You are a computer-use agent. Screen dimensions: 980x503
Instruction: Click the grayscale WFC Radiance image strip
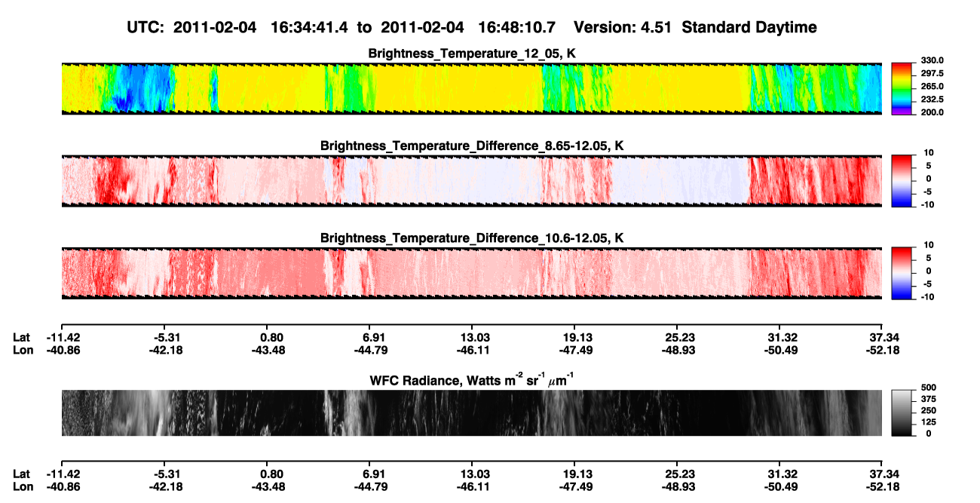(471, 413)
